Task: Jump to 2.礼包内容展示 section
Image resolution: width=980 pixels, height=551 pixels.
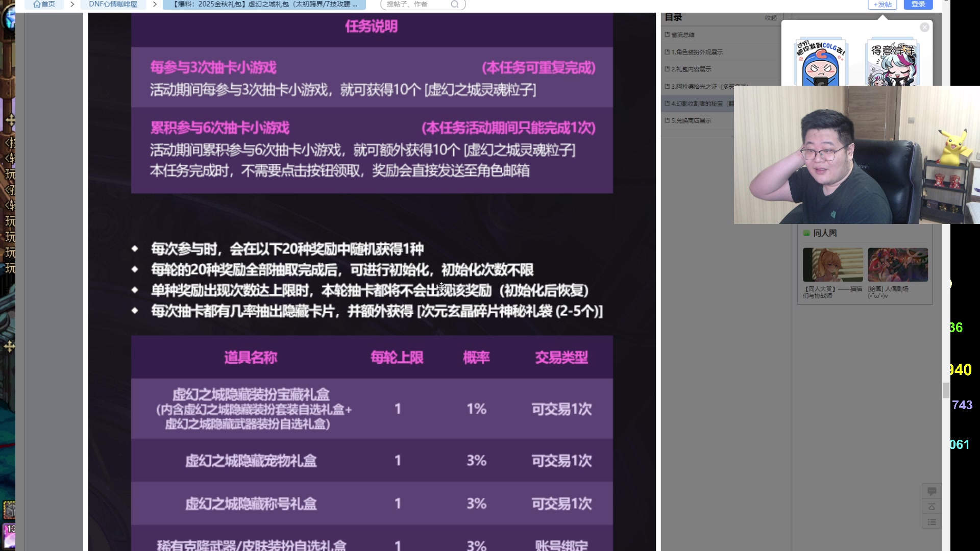Action: (691, 69)
